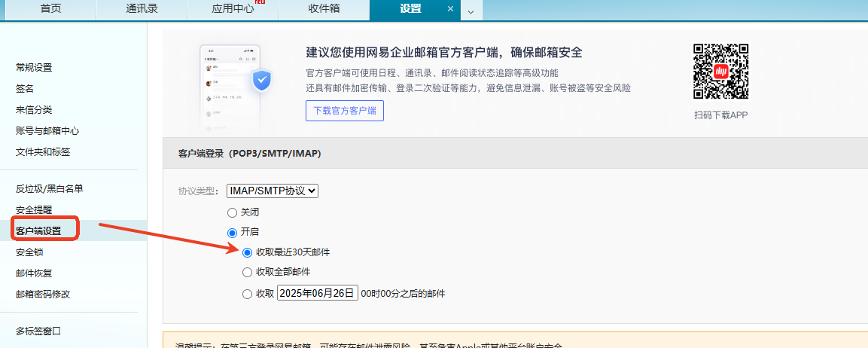The height and width of the screenshot is (348, 868).
Task: Click the 扫码下载APP caption
Action: coord(720,115)
